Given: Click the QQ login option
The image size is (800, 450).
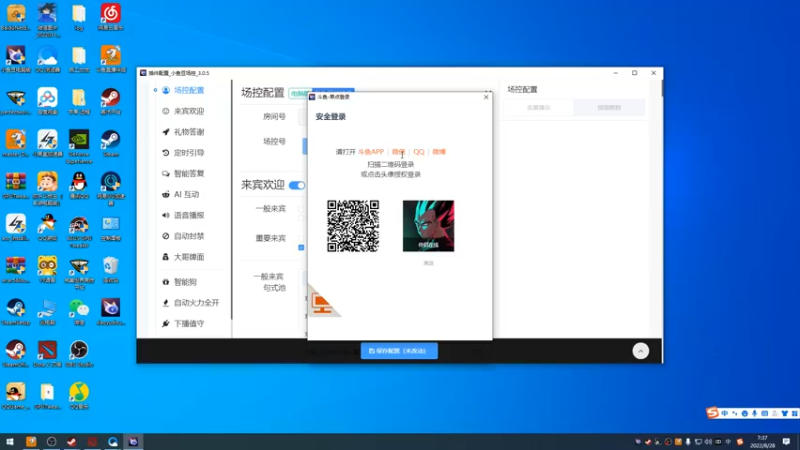Looking at the screenshot, I should tap(419, 152).
